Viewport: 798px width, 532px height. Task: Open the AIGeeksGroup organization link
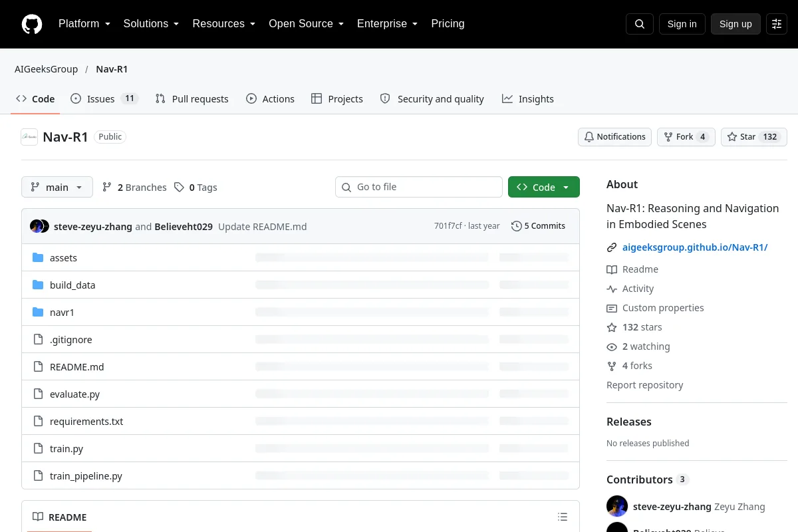pyautogui.click(x=46, y=69)
